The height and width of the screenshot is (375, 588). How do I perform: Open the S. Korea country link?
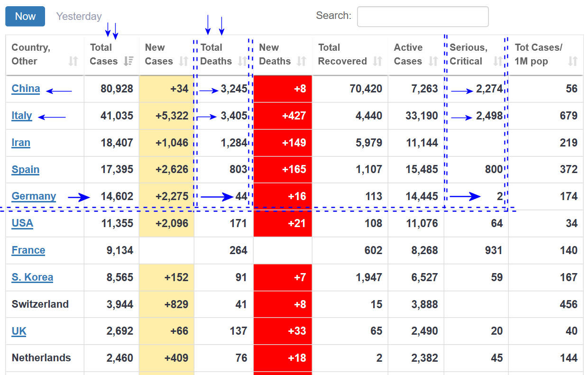(32, 277)
